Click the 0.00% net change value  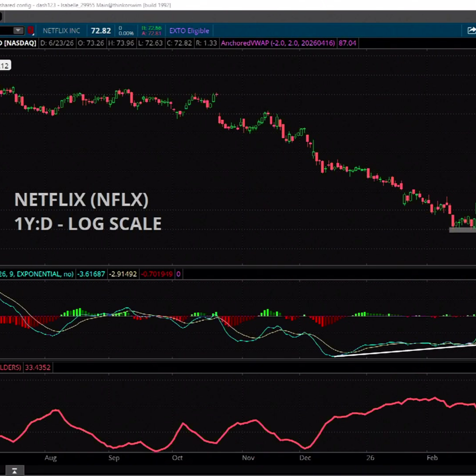pos(126,33)
